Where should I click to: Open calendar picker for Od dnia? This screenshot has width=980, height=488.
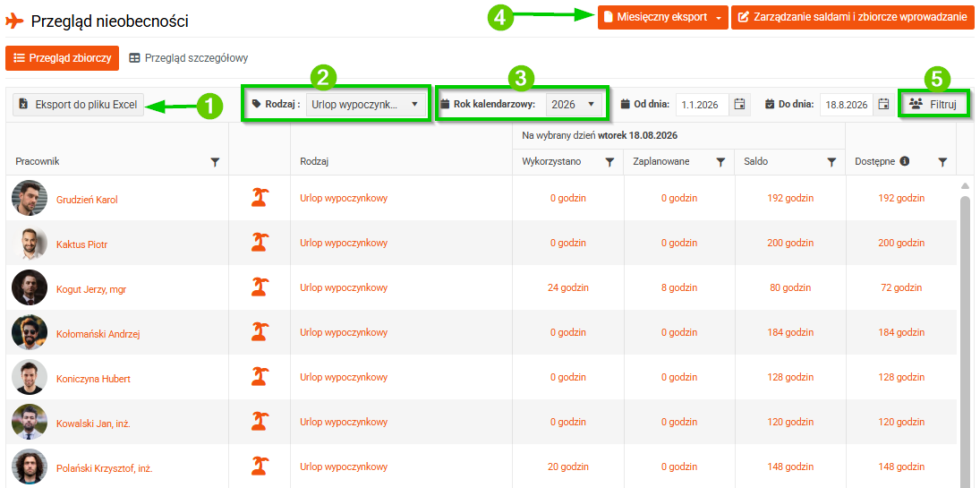pyautogui.click(x=738, y=105)
